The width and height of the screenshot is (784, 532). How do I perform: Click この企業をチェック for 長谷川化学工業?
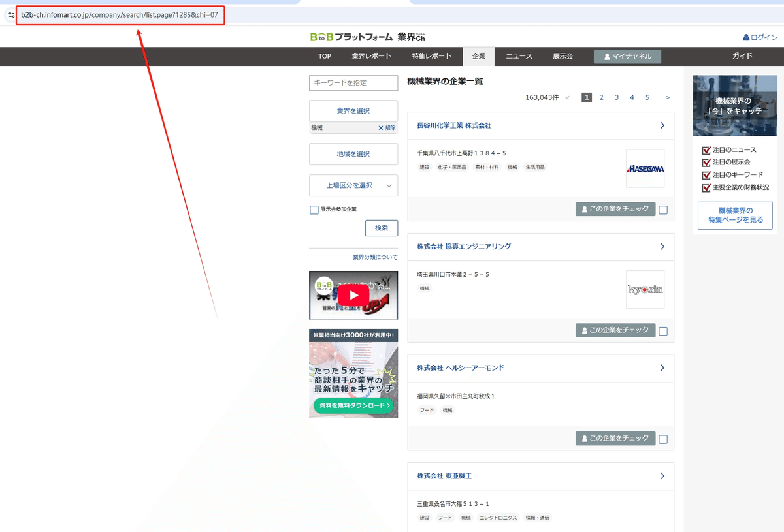pos(615,209)
